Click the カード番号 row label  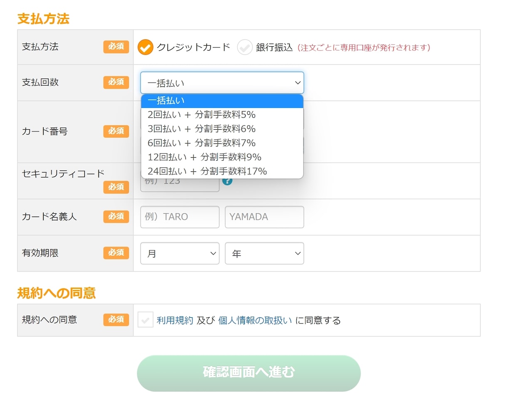click(x=45, y=131)
